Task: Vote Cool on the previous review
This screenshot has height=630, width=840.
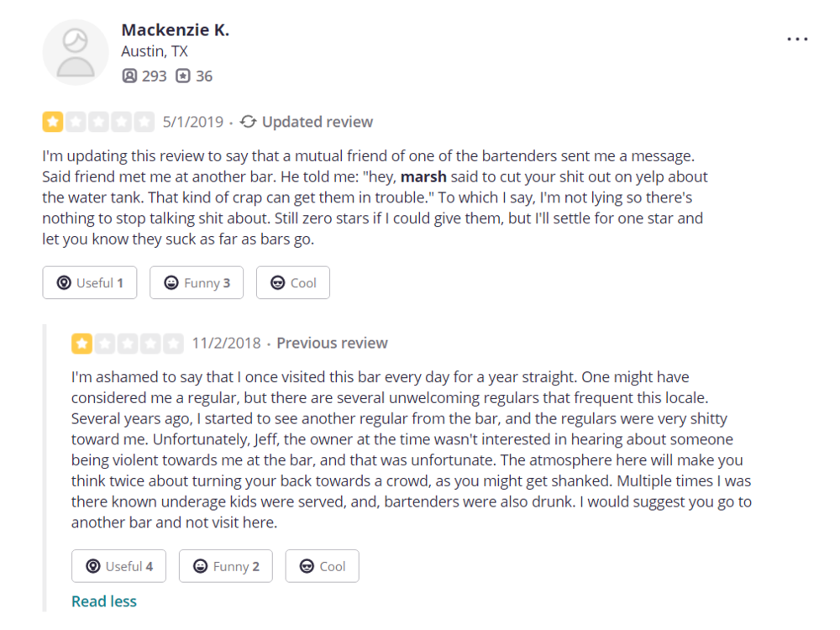Action: click(323, 566)
